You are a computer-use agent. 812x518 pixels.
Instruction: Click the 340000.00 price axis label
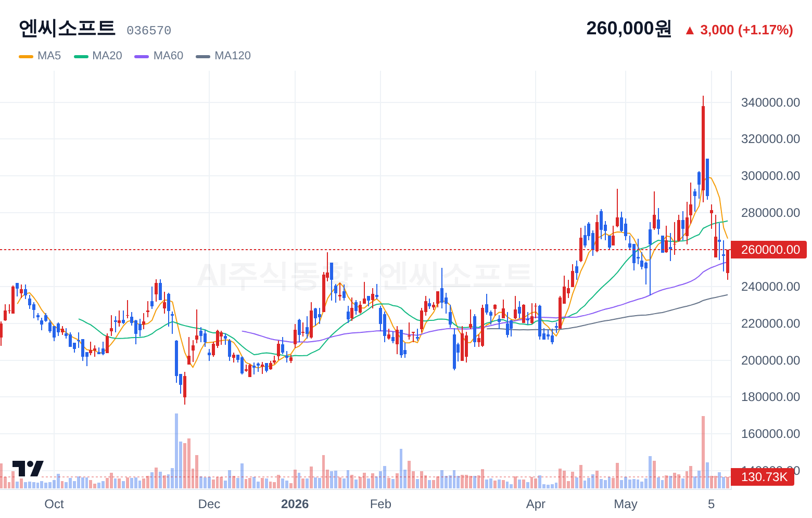pyautogui.click(x=770, y=102)
